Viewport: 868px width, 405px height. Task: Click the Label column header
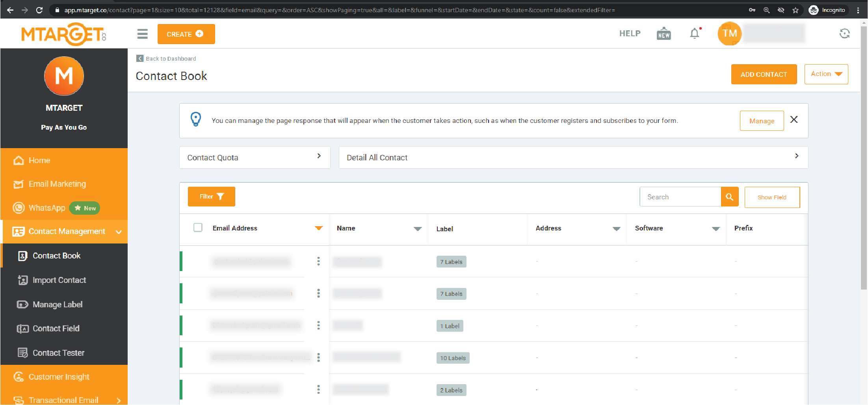444,229
